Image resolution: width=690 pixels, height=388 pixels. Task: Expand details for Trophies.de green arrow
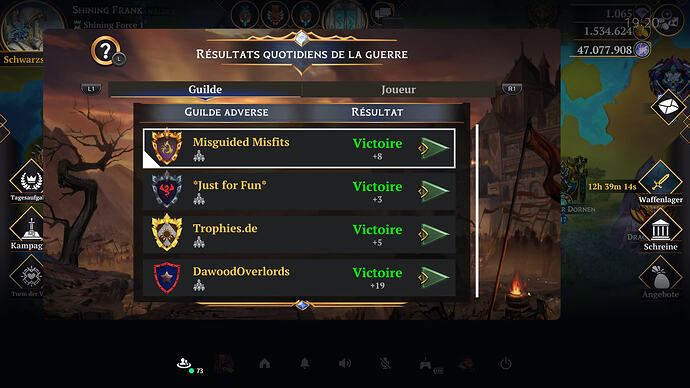pyautogui.click(x=434, y=234)
